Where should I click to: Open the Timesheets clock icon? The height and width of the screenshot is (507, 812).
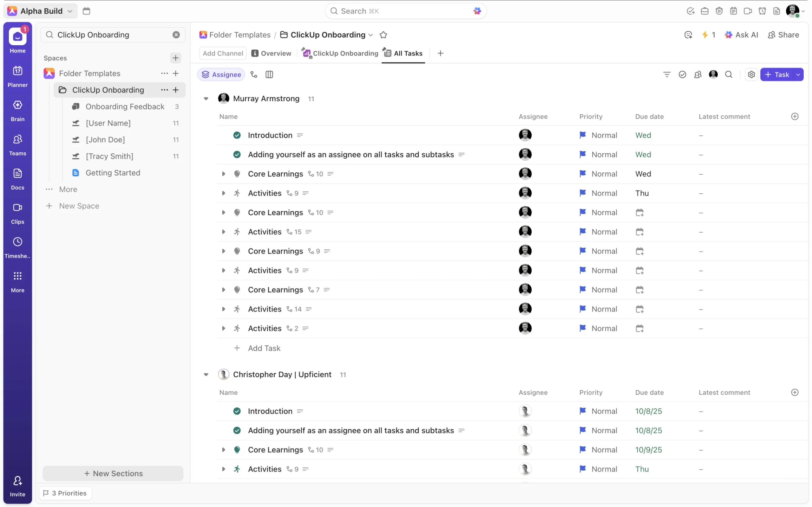click(17, 242)
